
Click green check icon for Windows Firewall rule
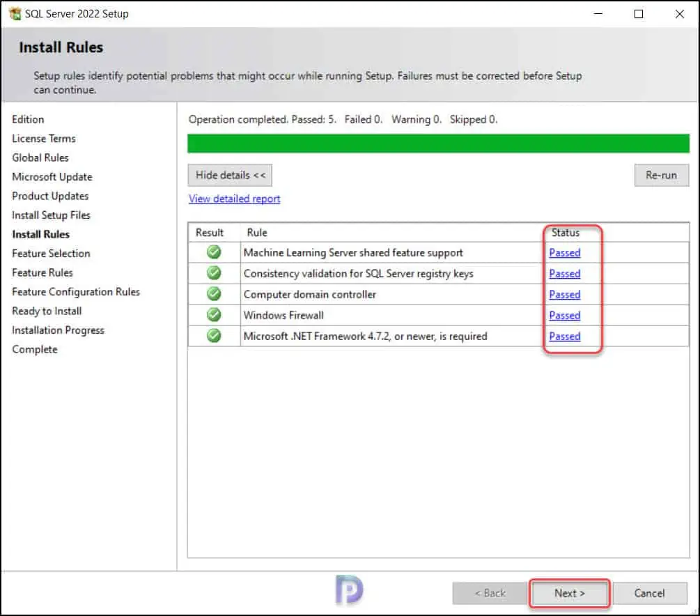pos(214,315)
